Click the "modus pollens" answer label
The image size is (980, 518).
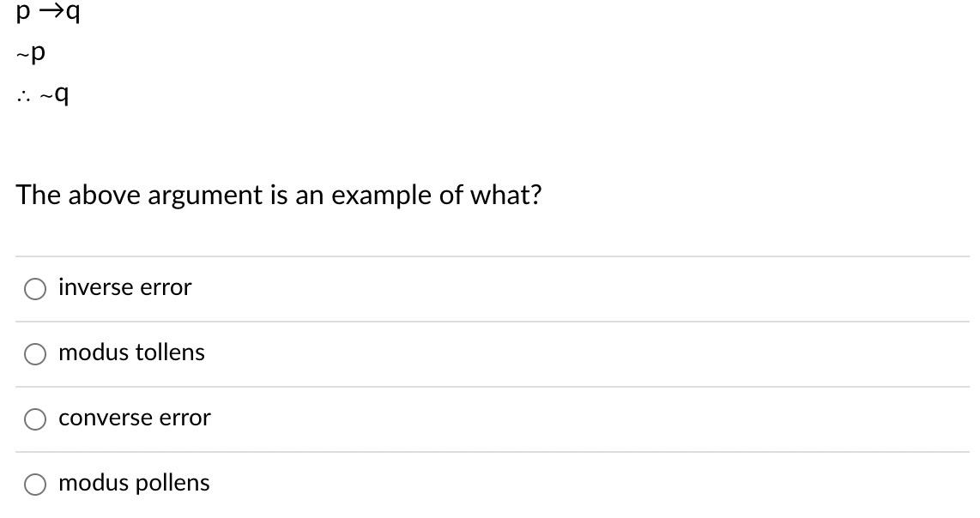coord(133,483)
